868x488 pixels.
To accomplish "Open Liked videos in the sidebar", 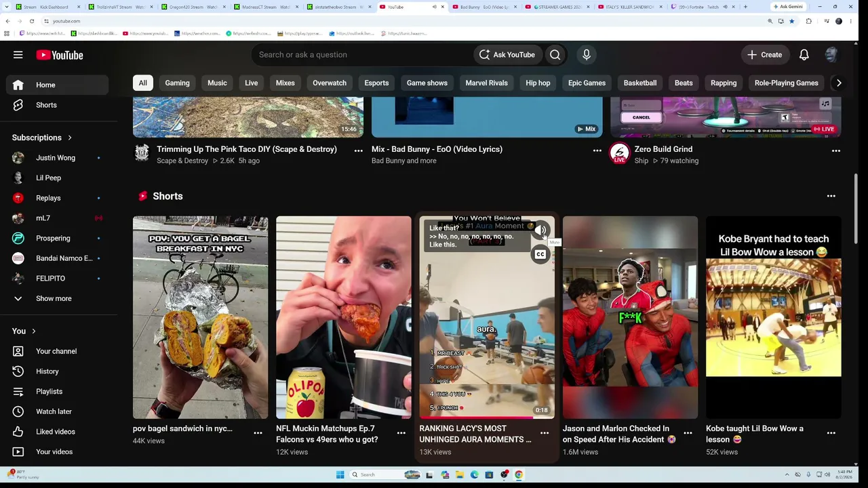I will [x=58, y=432].
